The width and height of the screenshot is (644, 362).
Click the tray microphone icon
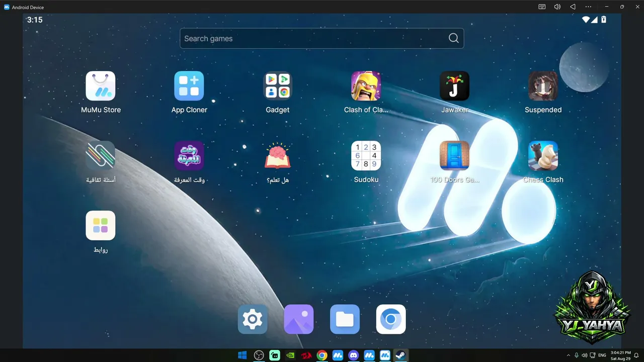577,355
